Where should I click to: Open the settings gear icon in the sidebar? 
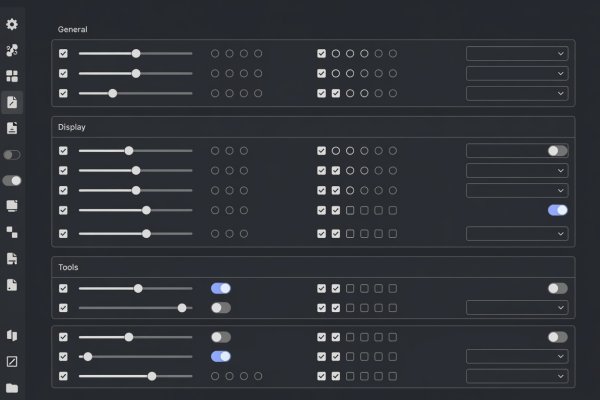pos(12,24)
